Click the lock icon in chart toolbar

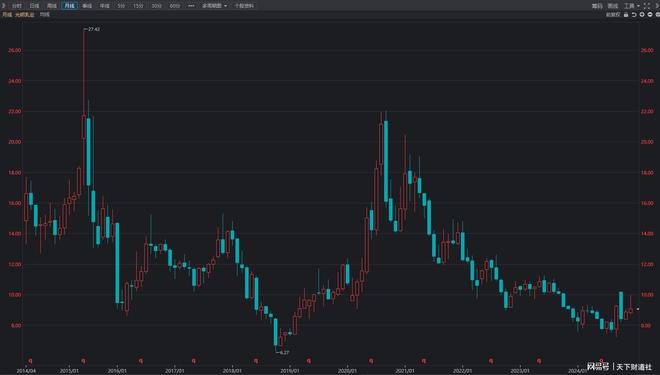626,14
